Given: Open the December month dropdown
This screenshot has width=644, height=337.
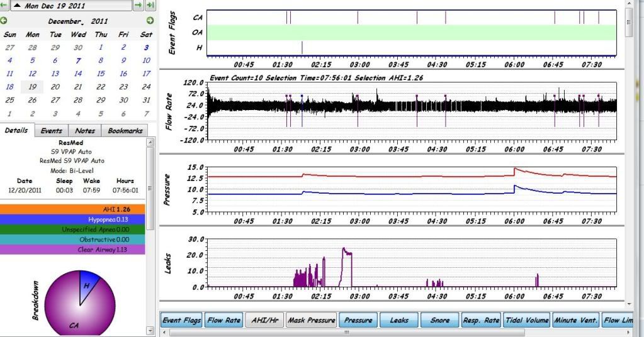Looking at the screenshot, I should (67, 21).
